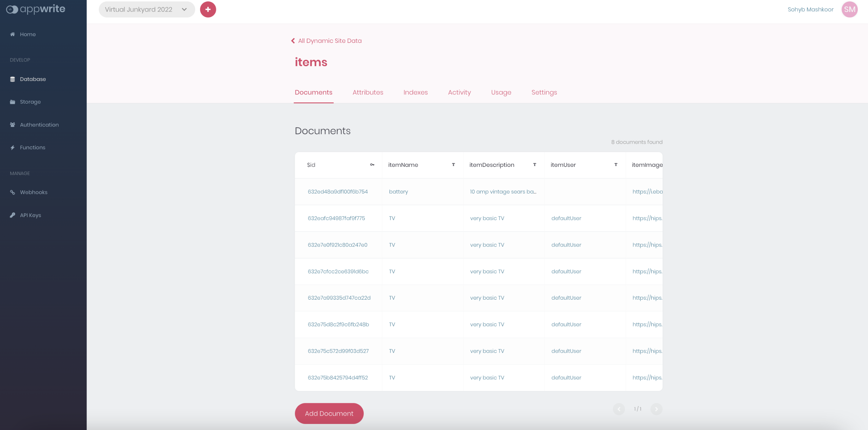The width and height of the screenshot is (868, 430).
Task: Click the Appwrite logo icon
Action: [x=12, y=9]
